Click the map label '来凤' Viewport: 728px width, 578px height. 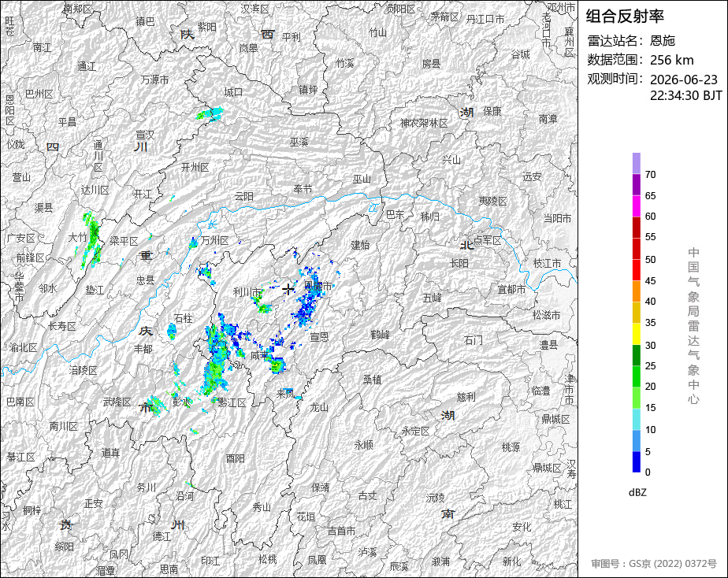pyautogui.click(x=285, y=394)
